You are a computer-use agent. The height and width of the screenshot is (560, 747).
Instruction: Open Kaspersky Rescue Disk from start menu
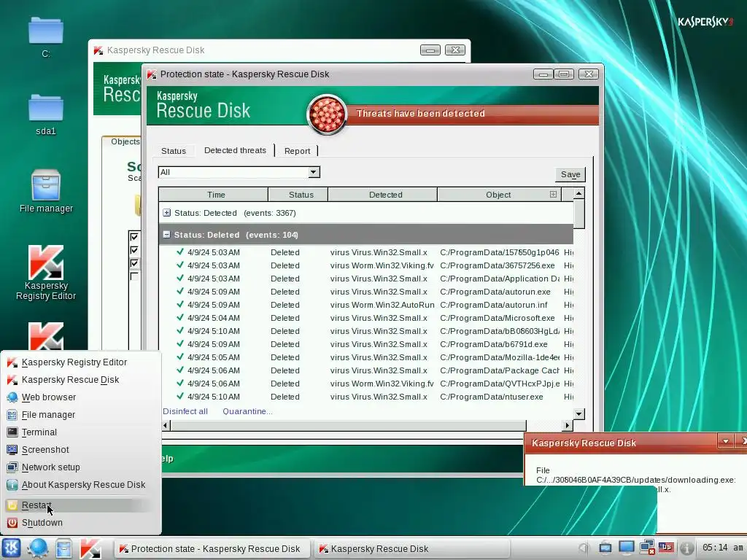pyautogui.click(x=70, y=380)
